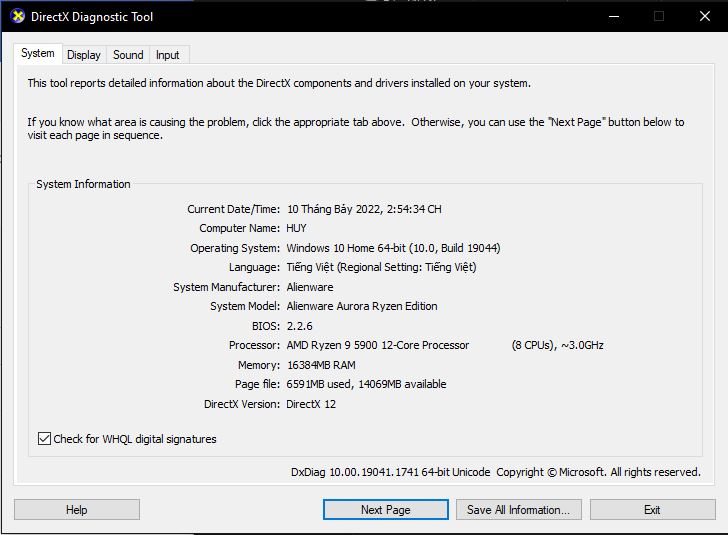Click the computer name value HUY
Image resolution: width=728 pixels, height=535 pixels.
click(297, 229)
